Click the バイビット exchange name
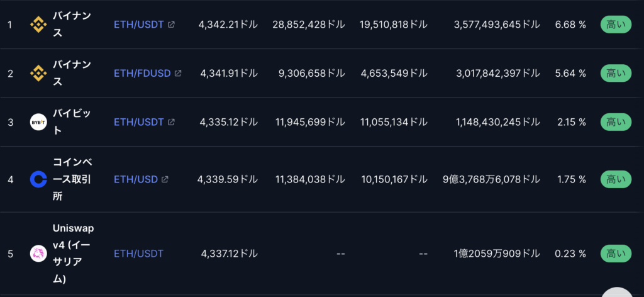 [72, 122]
